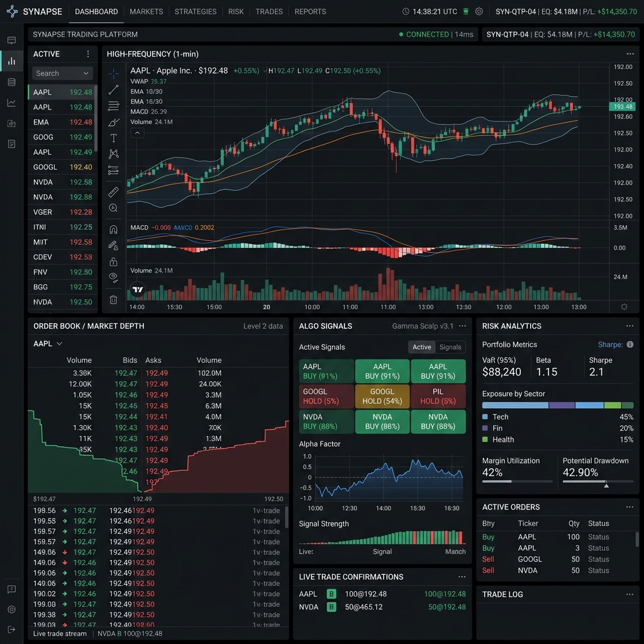Click the PIL HOLD signal card
This screenshot has width=644, height=644.
[x=438, y=396]
